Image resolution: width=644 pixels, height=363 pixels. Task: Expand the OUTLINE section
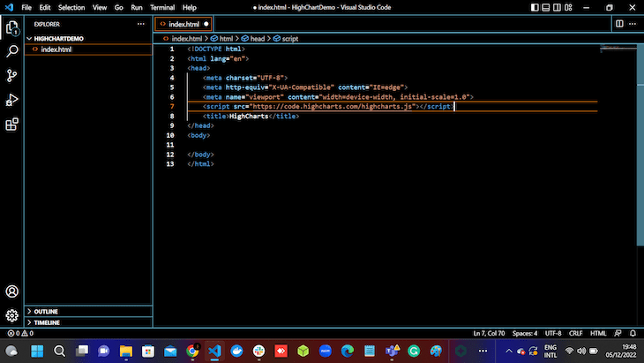[48, 311]
